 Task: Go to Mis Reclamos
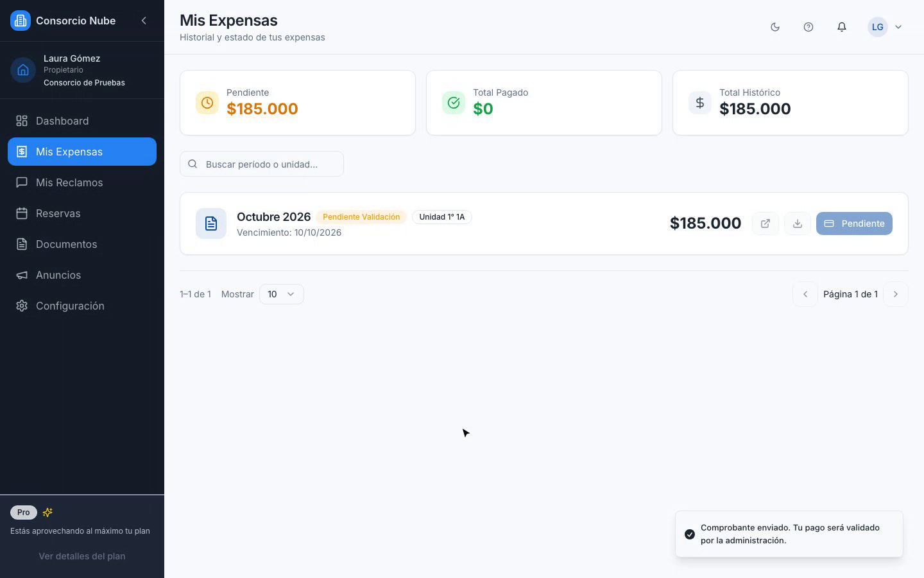coord(82,182)
